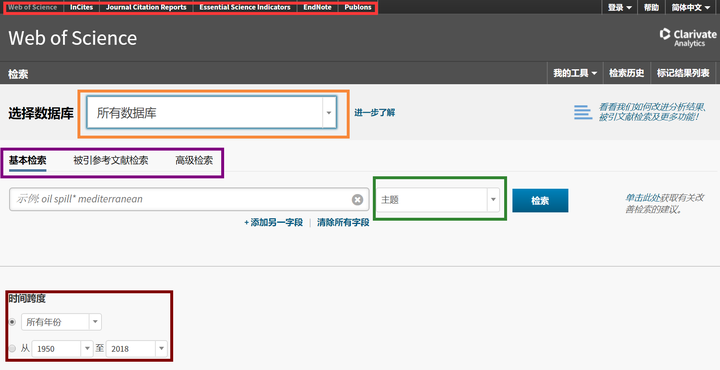Click the three-line list icon beside the improvement notice
The height and width of the screenshot is (370, 720).
[x=583, y=112]
